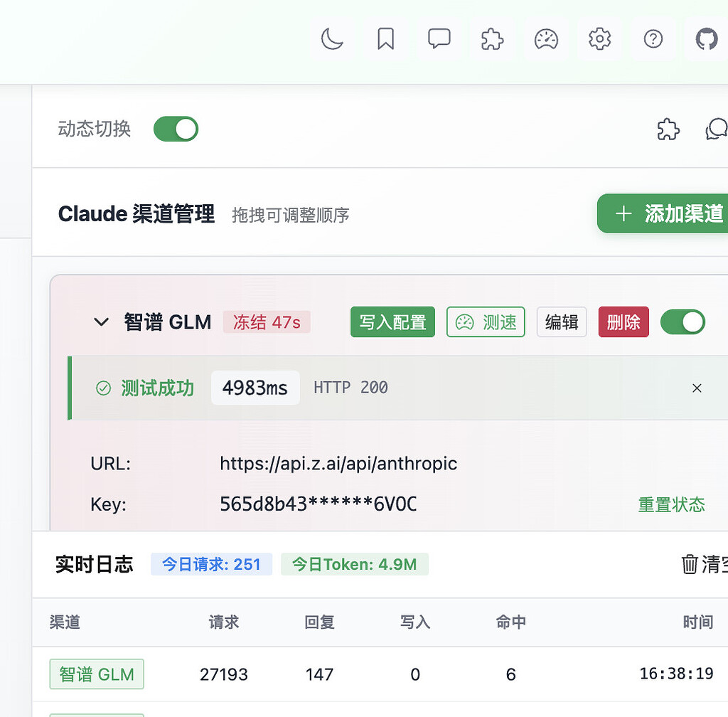Open the GitHub icon link

pos(706,39)
